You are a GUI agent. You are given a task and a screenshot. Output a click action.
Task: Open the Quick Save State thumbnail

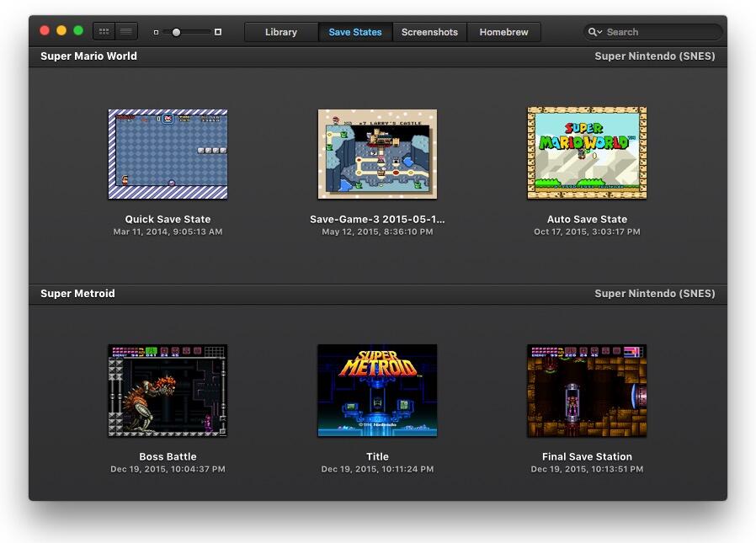click(167, 153)
